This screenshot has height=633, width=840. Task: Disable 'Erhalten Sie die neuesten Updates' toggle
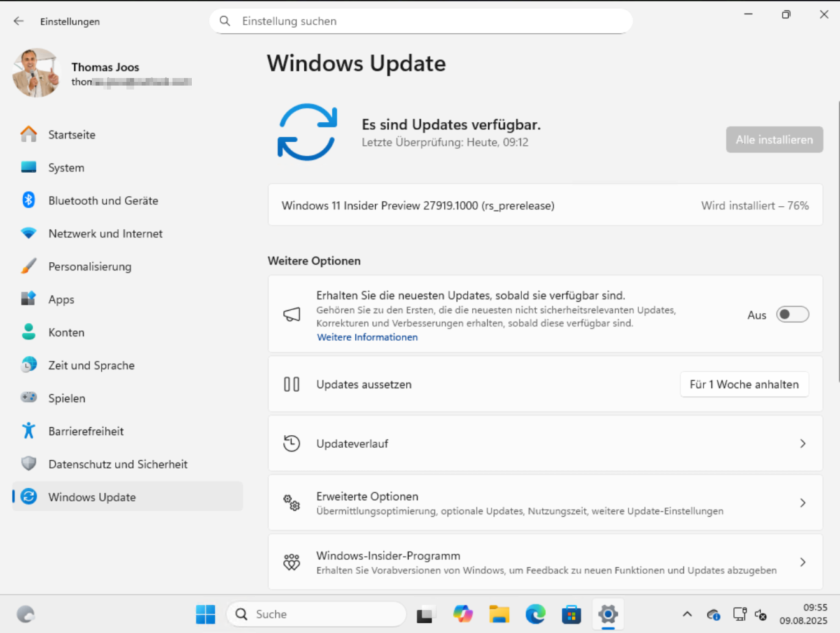point(792,314)
